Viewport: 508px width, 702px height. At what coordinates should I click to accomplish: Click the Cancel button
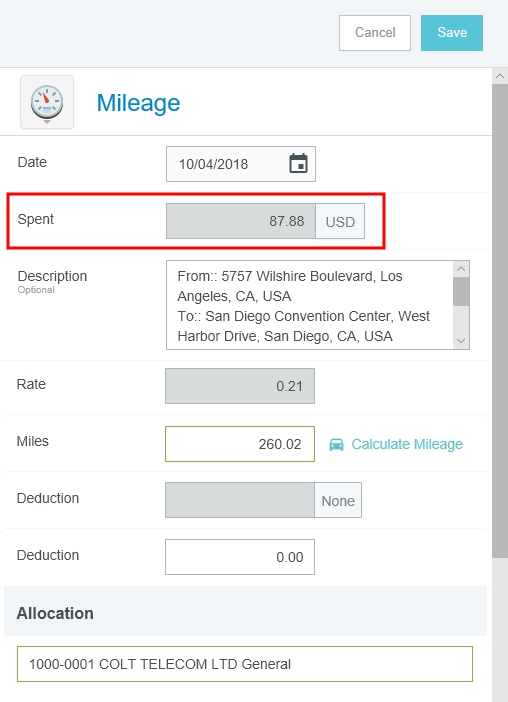click(375, 33)
